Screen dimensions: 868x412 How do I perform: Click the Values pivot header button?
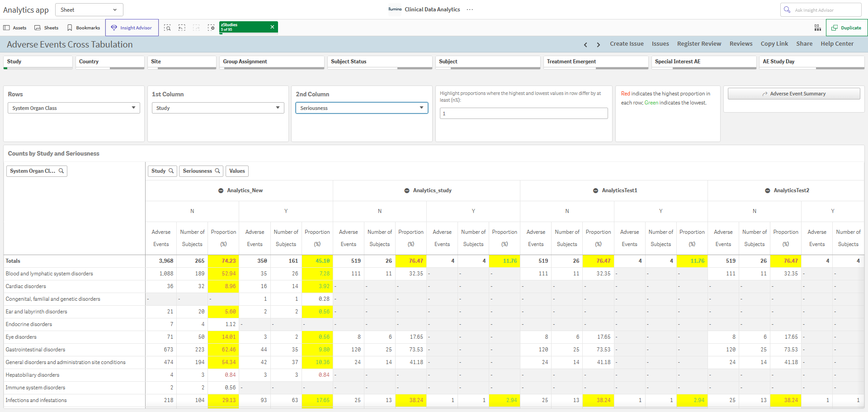(x=237, y=171)
